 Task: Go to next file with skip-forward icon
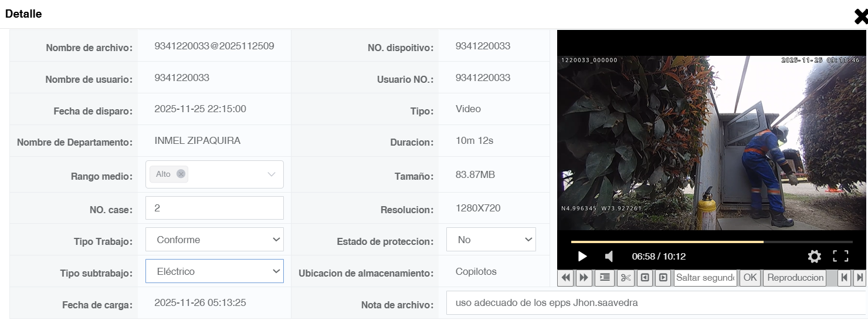[x=859, y=278]
